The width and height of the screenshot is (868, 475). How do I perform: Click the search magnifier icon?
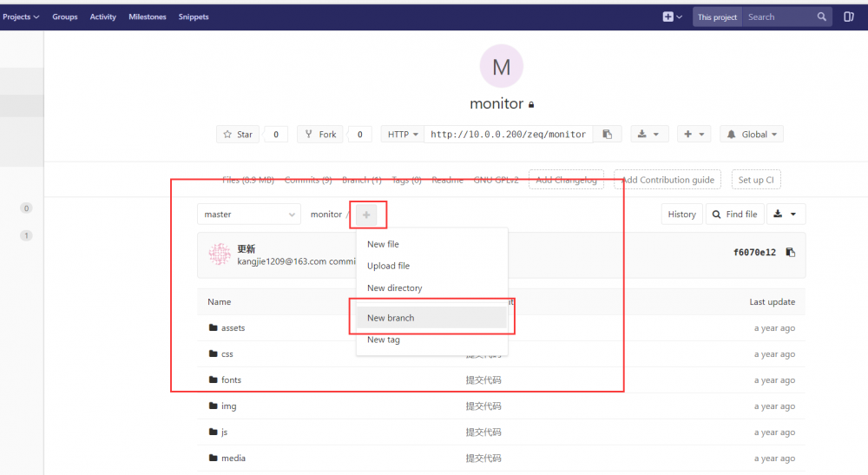click(x=821, y=16)
